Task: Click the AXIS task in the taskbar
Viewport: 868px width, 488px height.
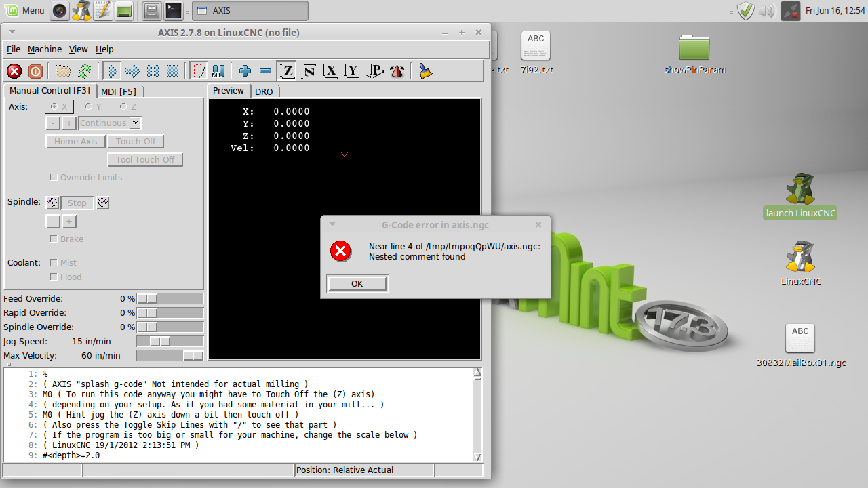Action: click(250, 11)
